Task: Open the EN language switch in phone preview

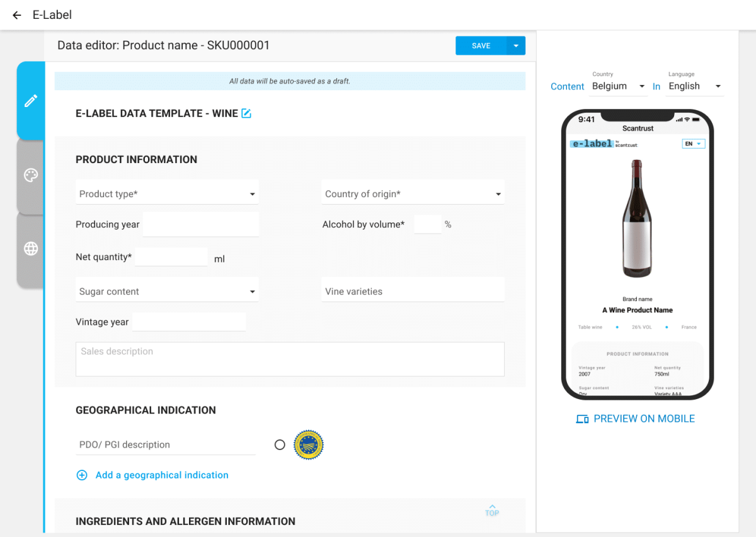Action: click(x=693, y=144)
